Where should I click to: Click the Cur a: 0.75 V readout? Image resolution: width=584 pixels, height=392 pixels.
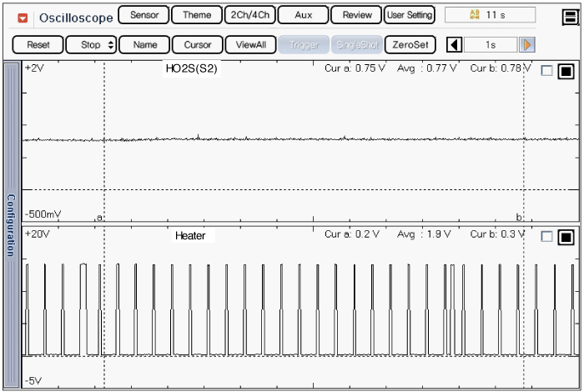355,68
